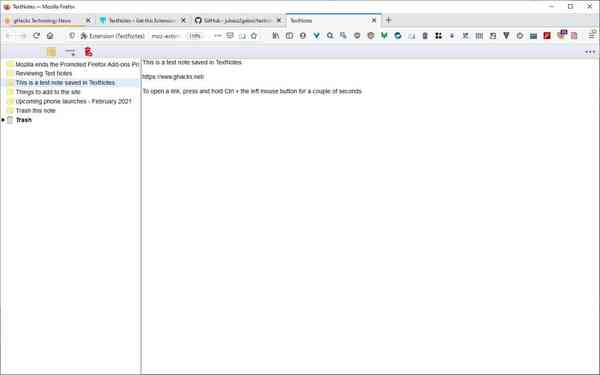Viewport: 600px width, 375px height.
Task: Close the active TextNotes tab
Action: point(374,20)
